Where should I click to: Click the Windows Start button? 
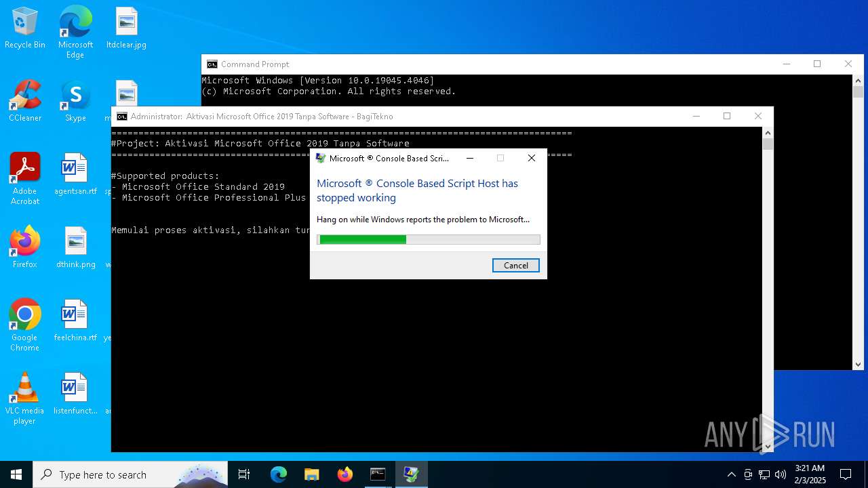(x=16, y=474)
